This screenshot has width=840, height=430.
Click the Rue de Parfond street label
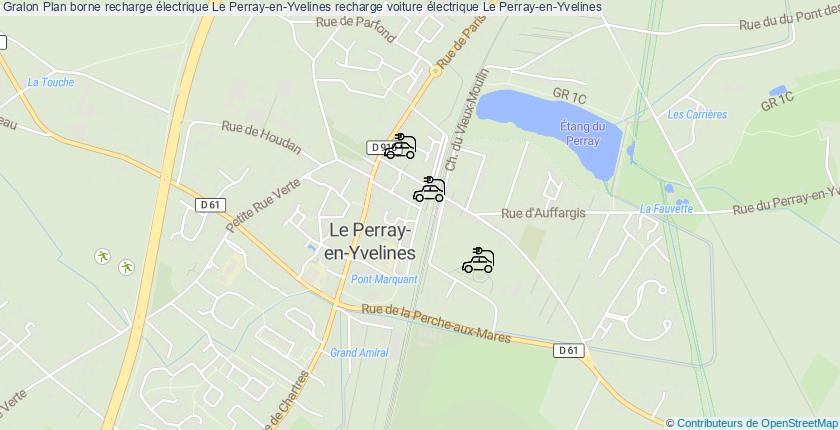coord(356,29)
